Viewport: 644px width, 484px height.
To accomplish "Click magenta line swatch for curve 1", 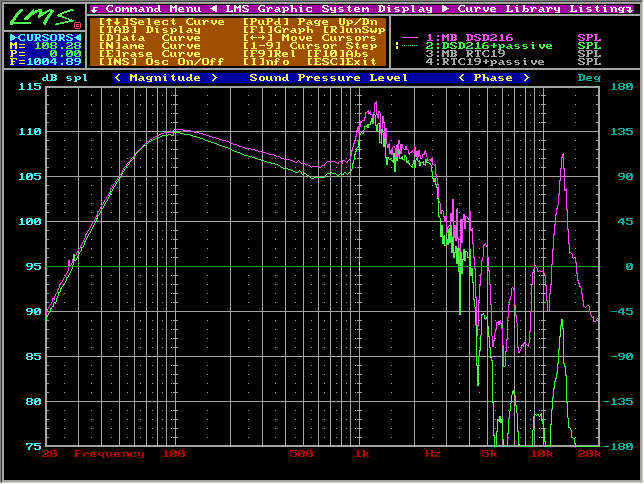I will [409, 37].
